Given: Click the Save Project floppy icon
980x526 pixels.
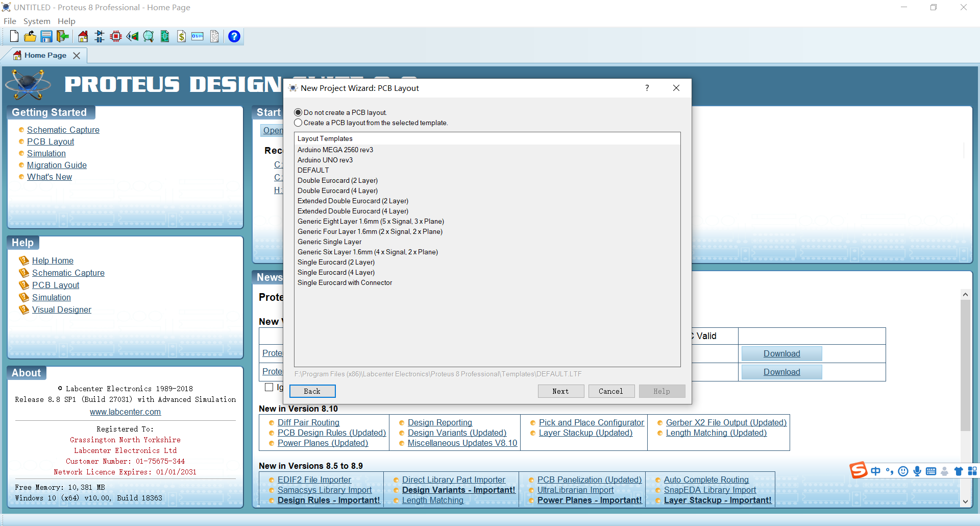Looking at the screenshot, I should (46, 36).
